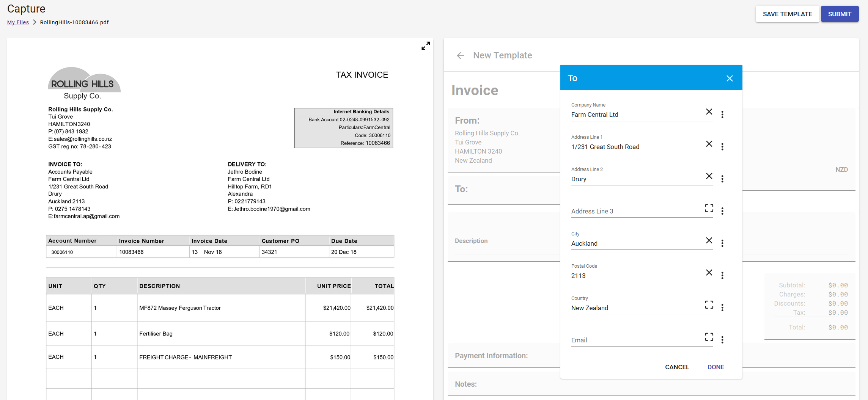The image size is (868, 400).
Task: Close the To dialog
Action: (x=729, y=78)
